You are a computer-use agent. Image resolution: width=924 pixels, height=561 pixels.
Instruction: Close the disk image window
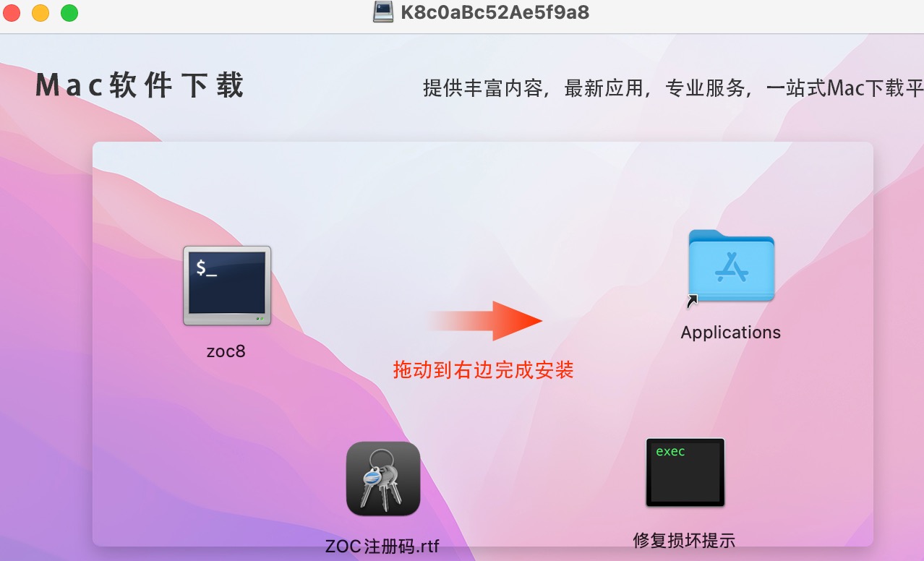(x=12, y=12)
